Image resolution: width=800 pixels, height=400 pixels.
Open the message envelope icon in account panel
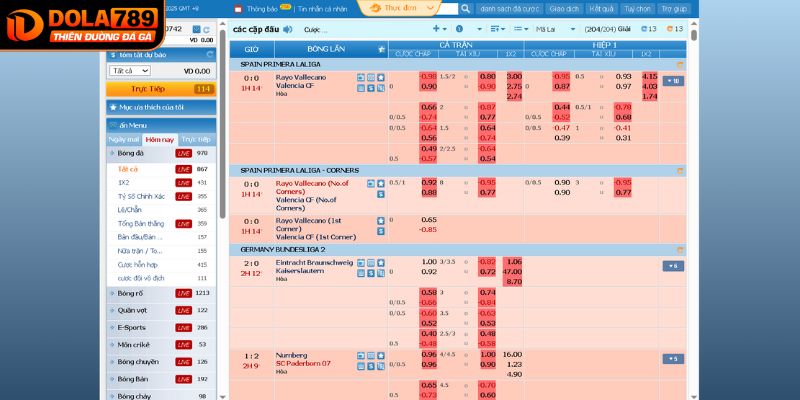[x=196, y=30]
